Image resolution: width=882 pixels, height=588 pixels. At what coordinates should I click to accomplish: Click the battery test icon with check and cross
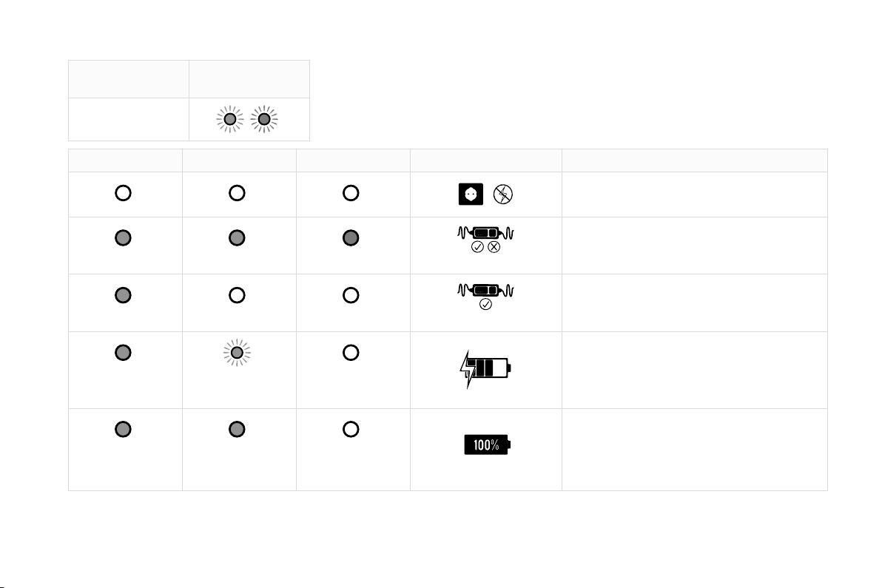(x=485, y=239)
